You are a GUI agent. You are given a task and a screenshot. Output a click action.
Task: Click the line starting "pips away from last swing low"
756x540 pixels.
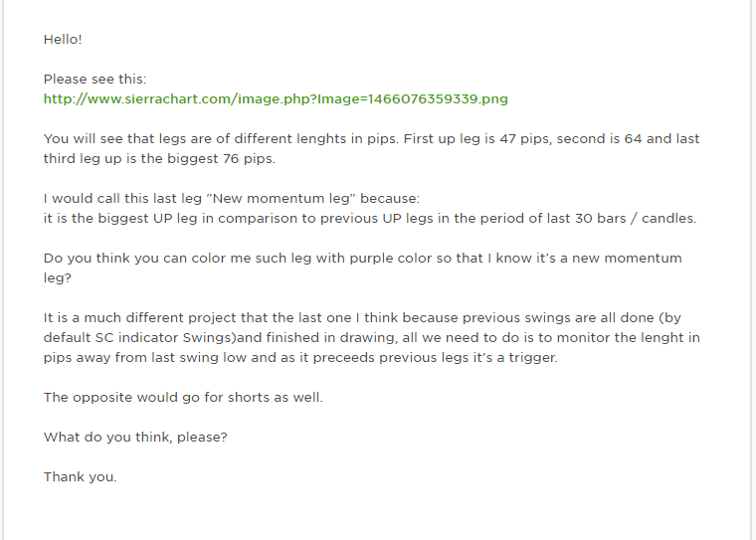[300, 357]
